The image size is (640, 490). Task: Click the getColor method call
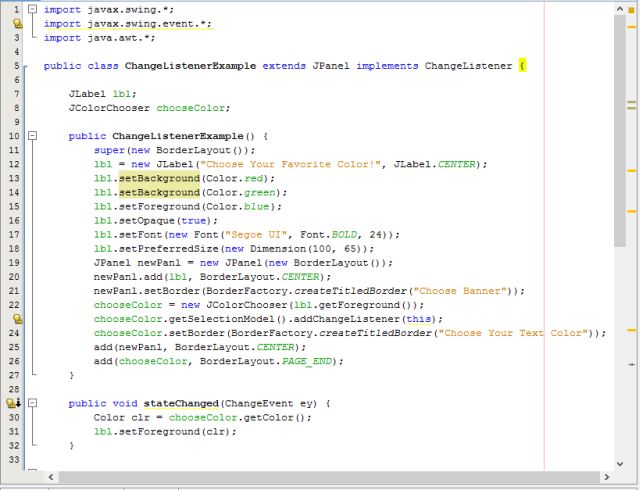click(x=269, y=417)
